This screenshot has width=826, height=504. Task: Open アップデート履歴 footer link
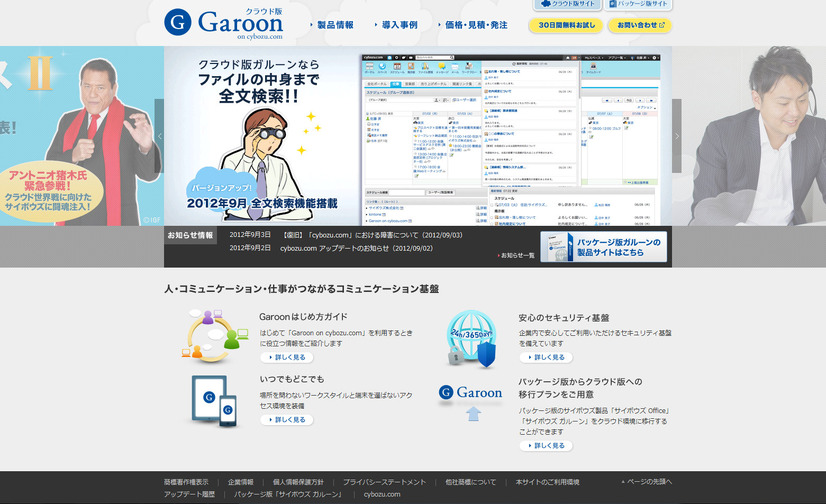(x=189, y=495)
